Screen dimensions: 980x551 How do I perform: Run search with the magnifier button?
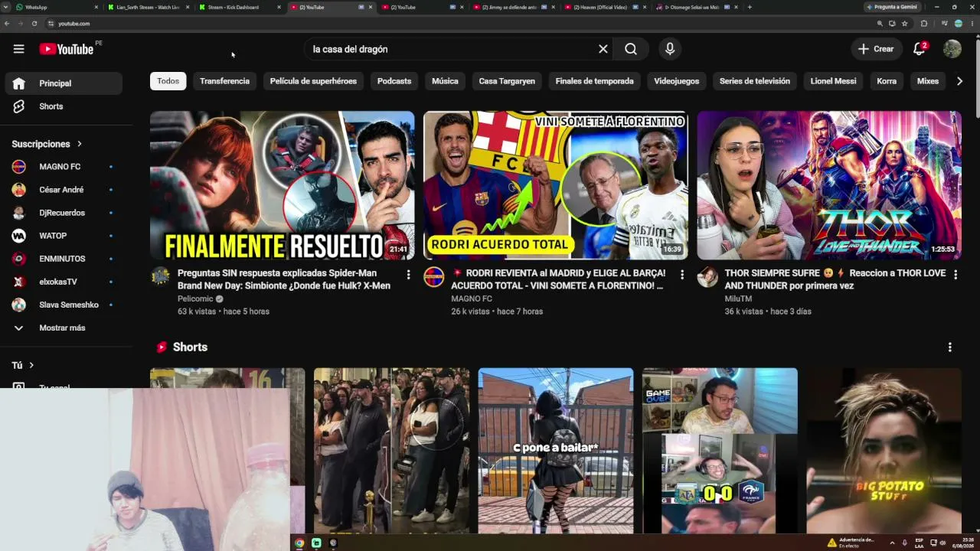click(x=631, y=49)
